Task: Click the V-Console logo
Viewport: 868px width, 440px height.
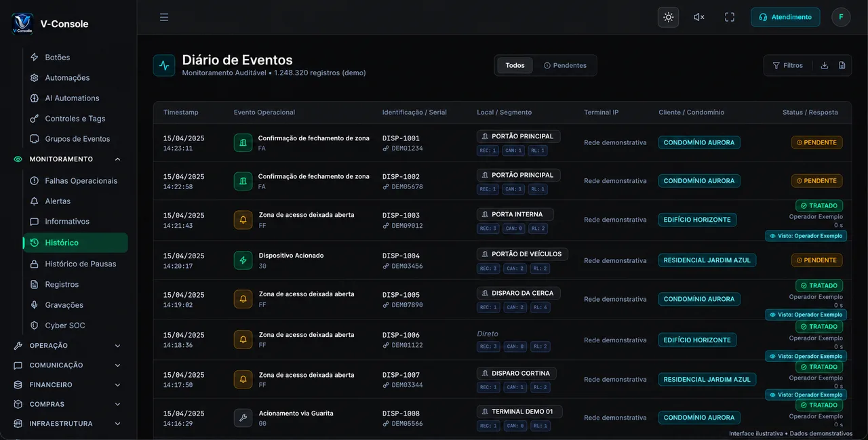Action: pyautogui.click(x=22, y=24)
